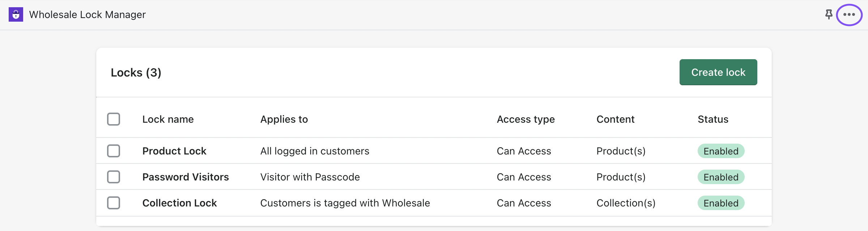Click the Lock name column header

coord(168,119)
